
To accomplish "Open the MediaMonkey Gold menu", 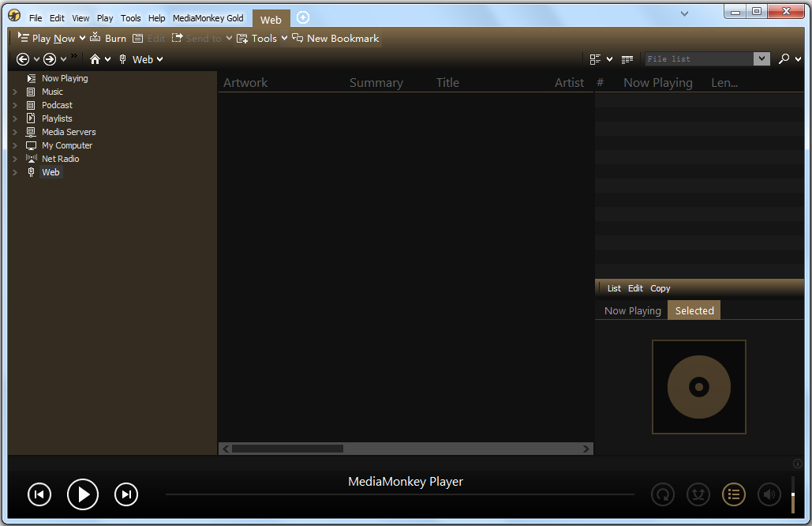I will point(208,18).
